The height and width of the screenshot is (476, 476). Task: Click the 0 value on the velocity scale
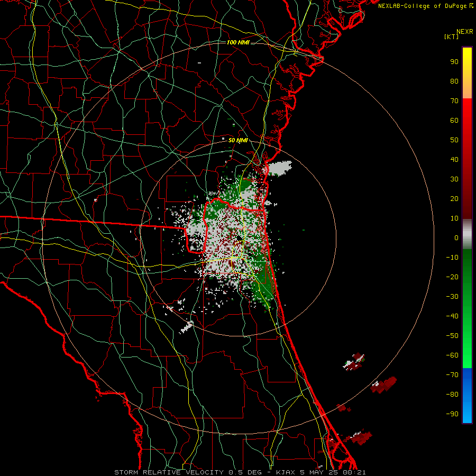point(456,237)
